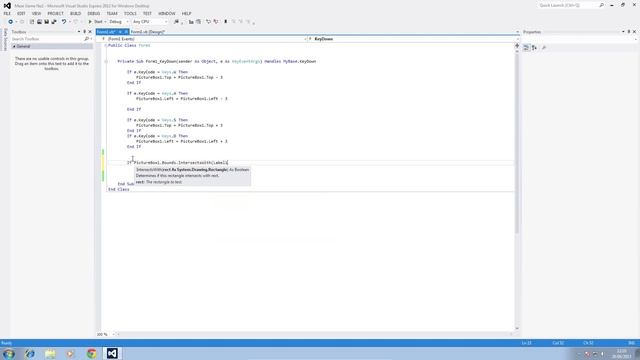Open Windows Explorer folder from the taskbar
640x360 pixels.
point(50,353)
